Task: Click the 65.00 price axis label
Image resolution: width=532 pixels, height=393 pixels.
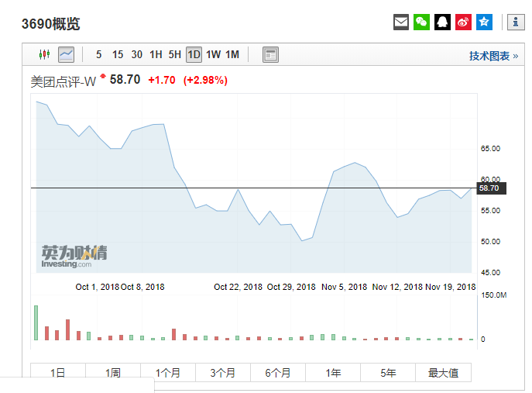Action: (x=490, y=148)
